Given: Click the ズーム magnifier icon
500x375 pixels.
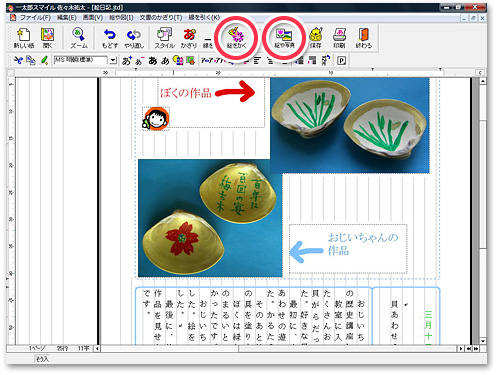Looking at the screenshot, I should (x=79, y=38).
